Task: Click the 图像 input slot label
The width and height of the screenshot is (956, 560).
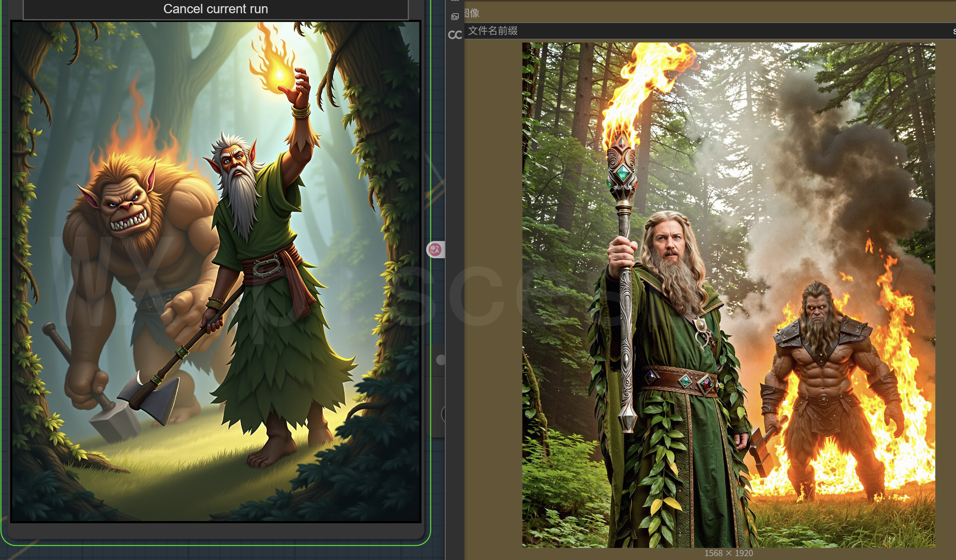Action: coord(472,13)
